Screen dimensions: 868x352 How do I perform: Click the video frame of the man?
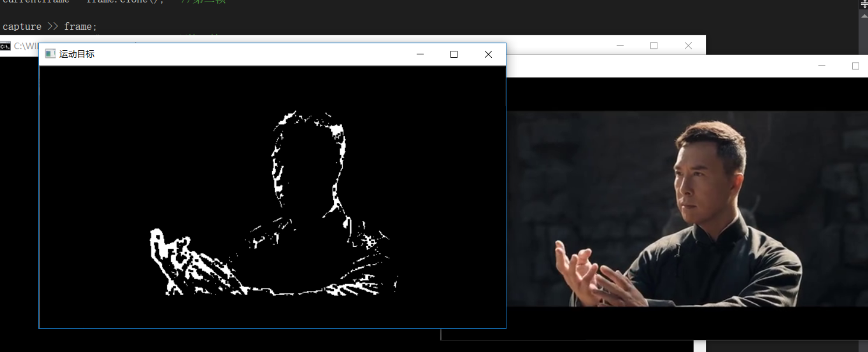coord(687,209)
